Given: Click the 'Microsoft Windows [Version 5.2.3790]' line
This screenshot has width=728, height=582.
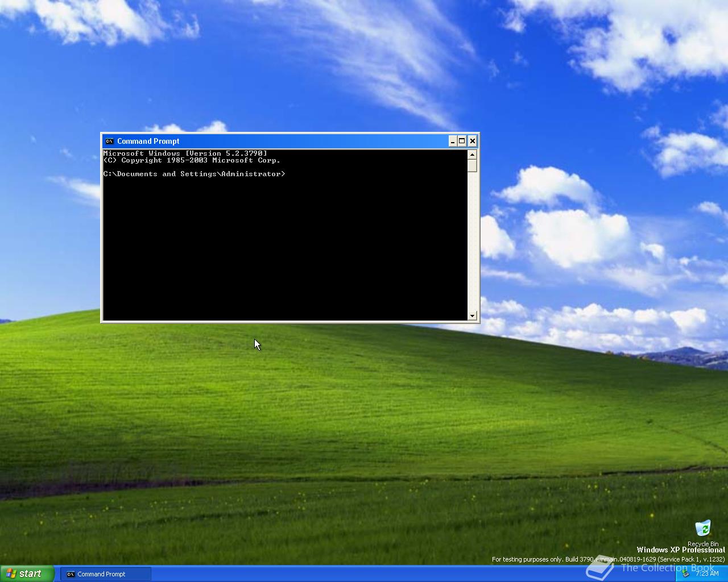Looking at the screenshot, I should click(x=185, y=153).
